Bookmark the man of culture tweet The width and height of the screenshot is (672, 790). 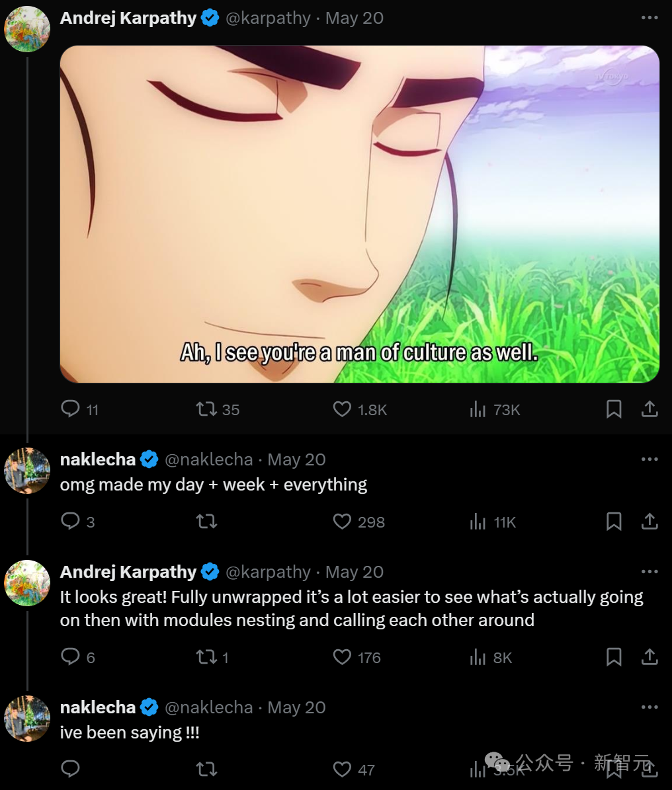(614, 409)
